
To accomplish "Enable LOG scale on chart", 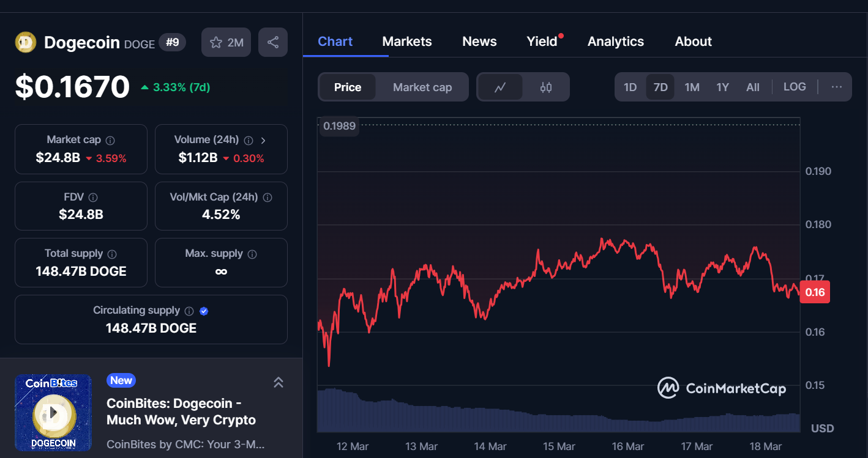I will 795,87.
